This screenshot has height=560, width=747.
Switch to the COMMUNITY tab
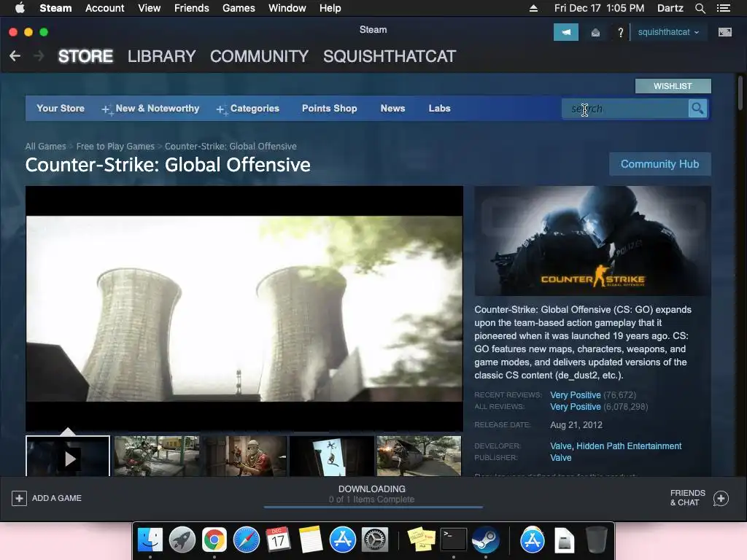(259, 56)
